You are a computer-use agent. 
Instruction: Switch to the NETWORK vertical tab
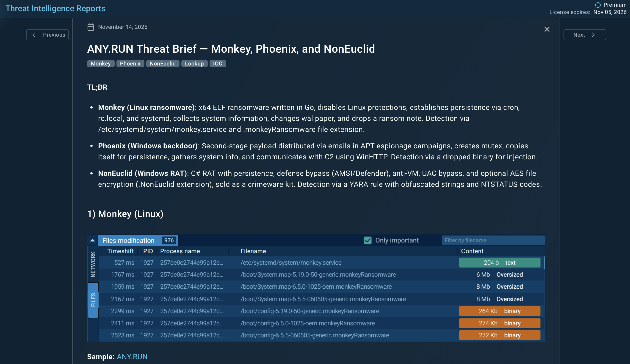tap(93, 264)
